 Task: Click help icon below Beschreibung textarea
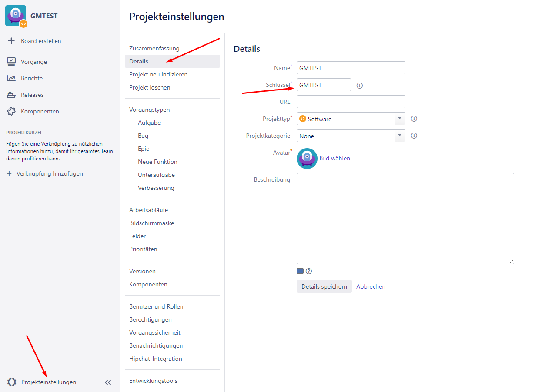point(309,271)
